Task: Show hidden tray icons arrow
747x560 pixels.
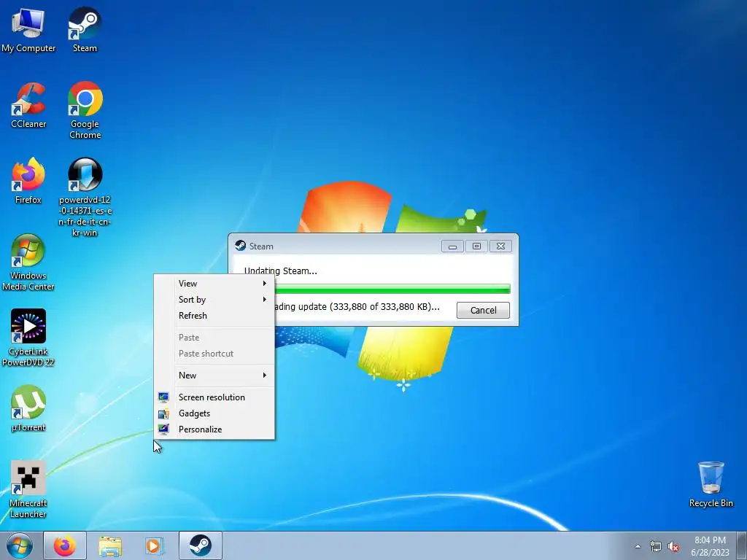Action: (638, 546)
